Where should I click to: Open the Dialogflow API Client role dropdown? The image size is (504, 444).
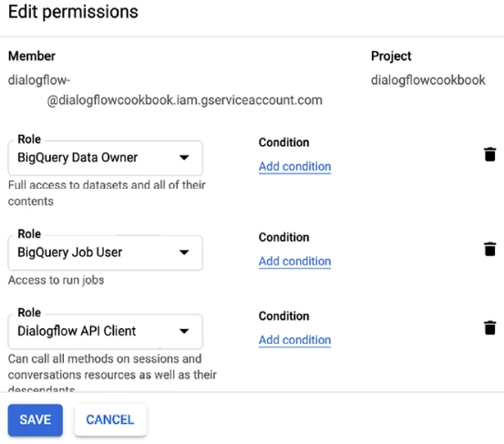[106, 332]
